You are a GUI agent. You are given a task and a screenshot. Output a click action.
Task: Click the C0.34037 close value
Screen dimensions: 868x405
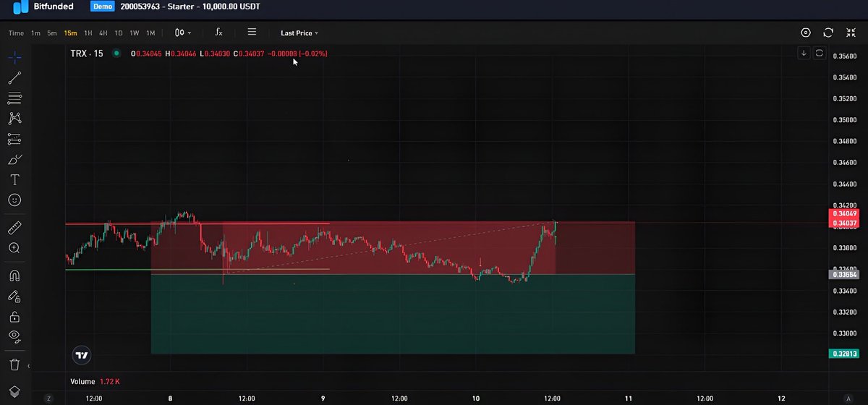249,54
